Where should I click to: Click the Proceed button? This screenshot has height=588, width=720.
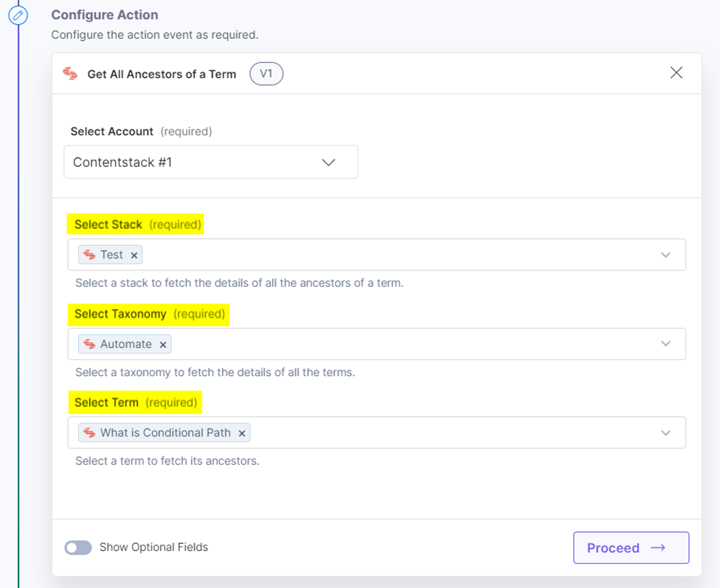(631, 547)
